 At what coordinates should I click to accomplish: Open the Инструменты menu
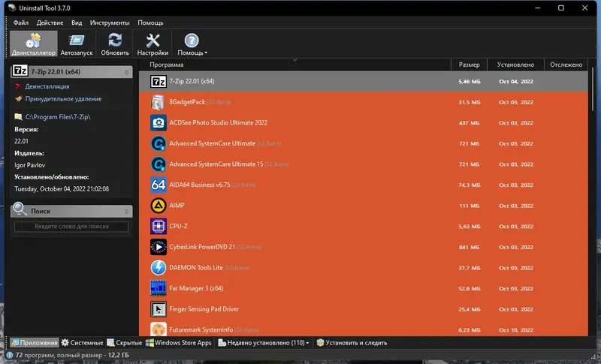[110, 23]
